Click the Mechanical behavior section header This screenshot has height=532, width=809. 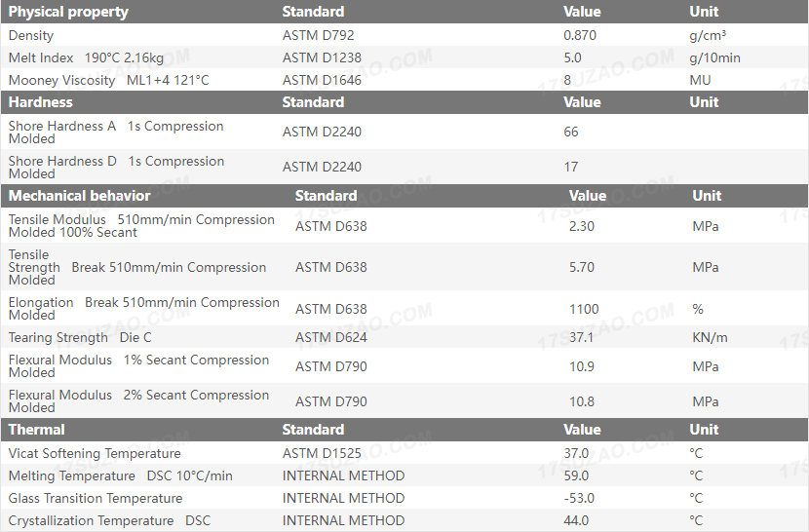(x=80, y=195)
